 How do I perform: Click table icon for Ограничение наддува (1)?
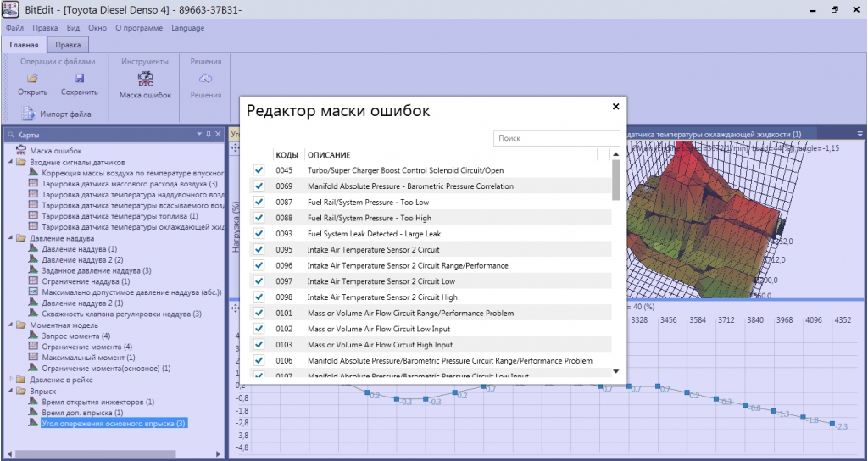pos(33,281)
